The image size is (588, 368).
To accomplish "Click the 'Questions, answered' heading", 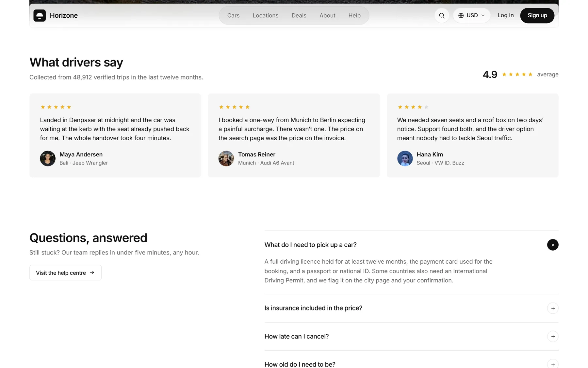I will click(x=88, y=238).
